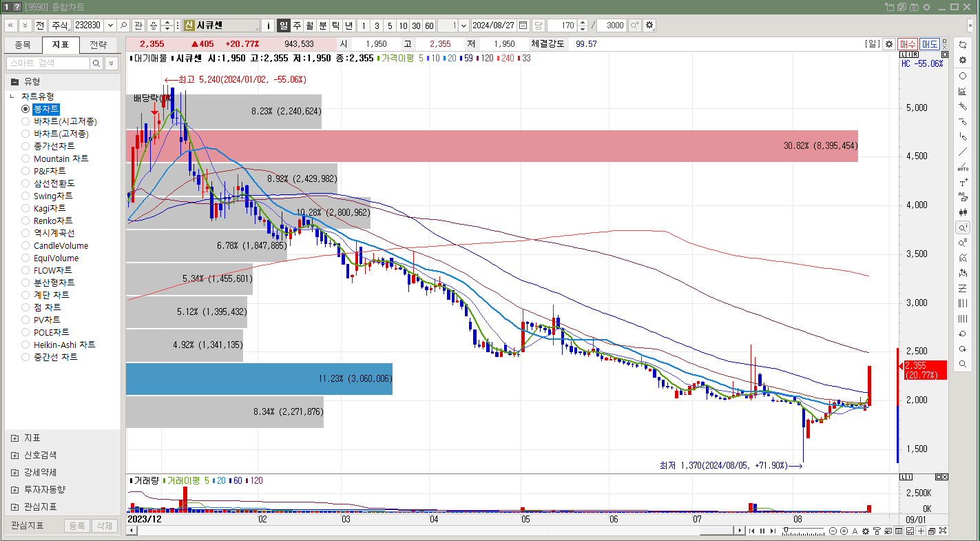Click the 2024/08/27 date field
The image size is (980, 541).
[494, 25]
